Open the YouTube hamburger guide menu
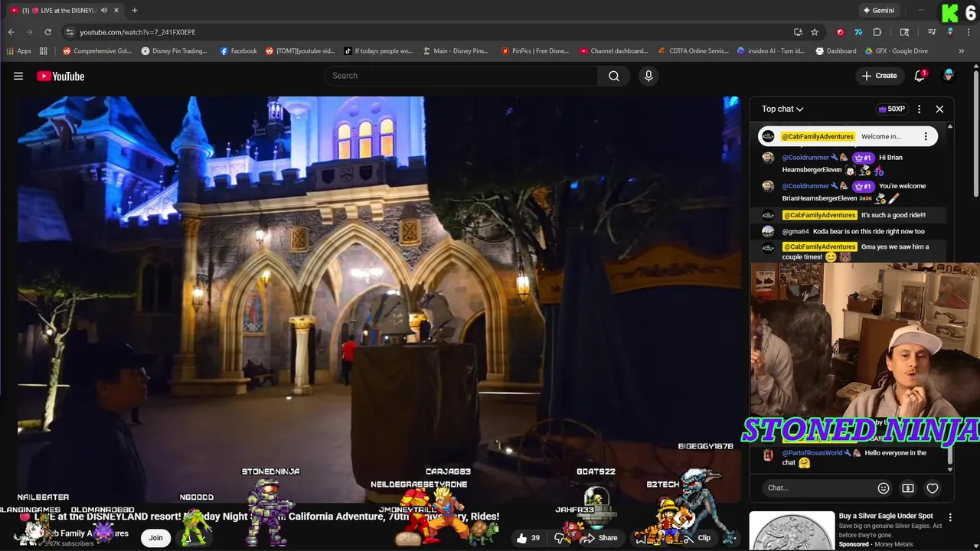The image size is (980, 551). click(x=18, y=76)
